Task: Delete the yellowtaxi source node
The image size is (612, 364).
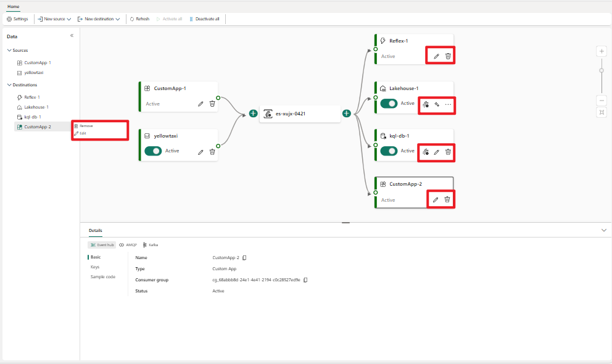Action: coord(212,152)
